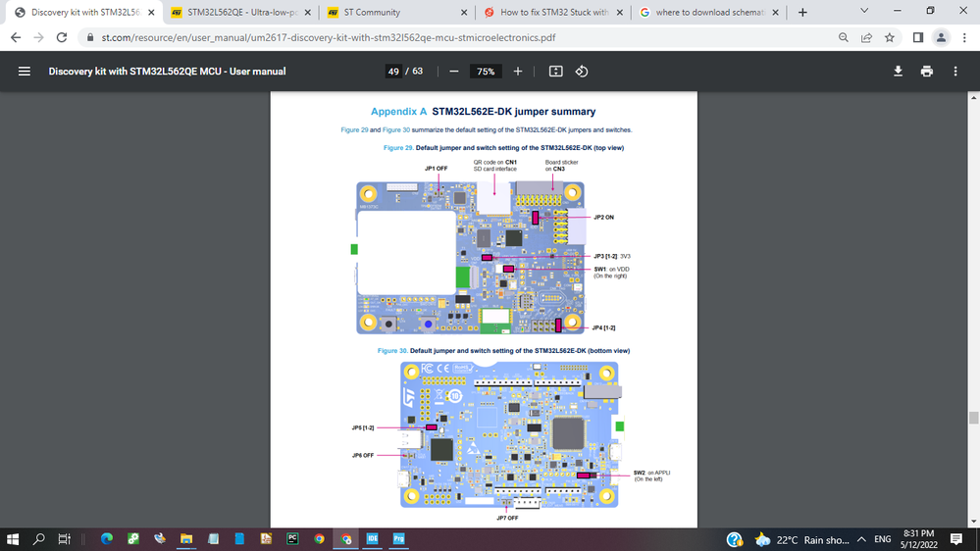Viewport: 980px width, 551px height.
Task: Share this page icon in address bar
Action: point(867,37)
